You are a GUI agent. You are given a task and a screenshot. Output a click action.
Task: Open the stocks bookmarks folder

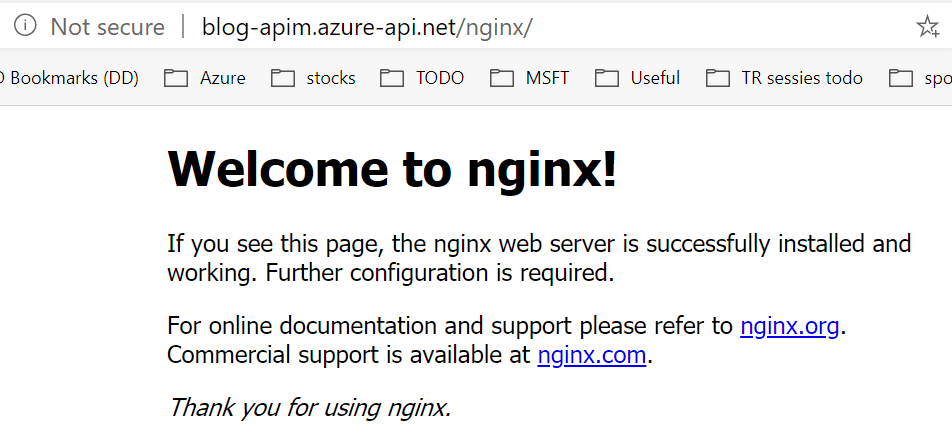(x=313, y=78)
